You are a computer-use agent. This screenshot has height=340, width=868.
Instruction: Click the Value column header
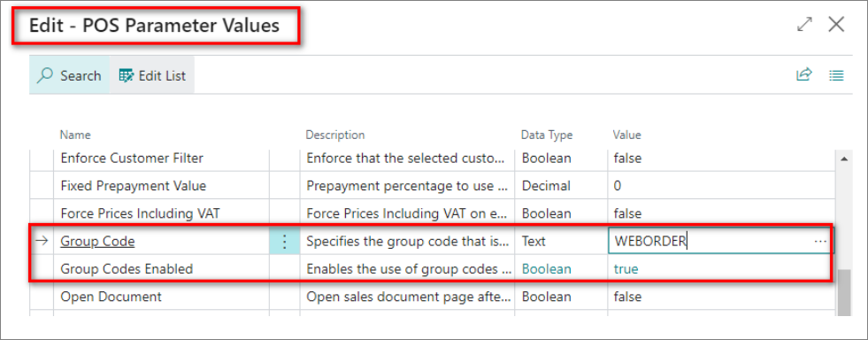(x=626, y=135)
